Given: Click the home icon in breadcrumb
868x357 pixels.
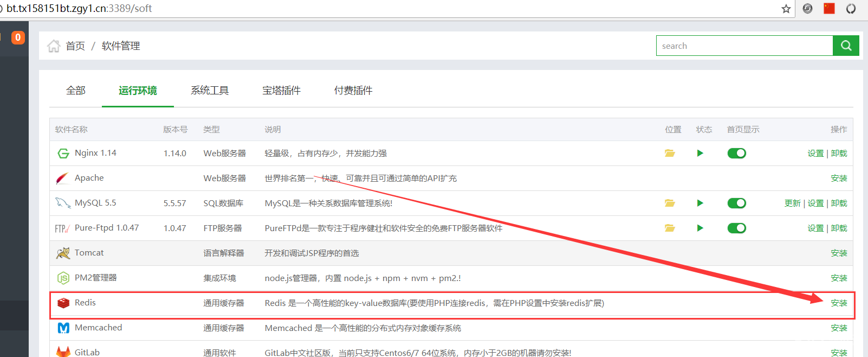Looking at the screenshot, I should 54,46.
